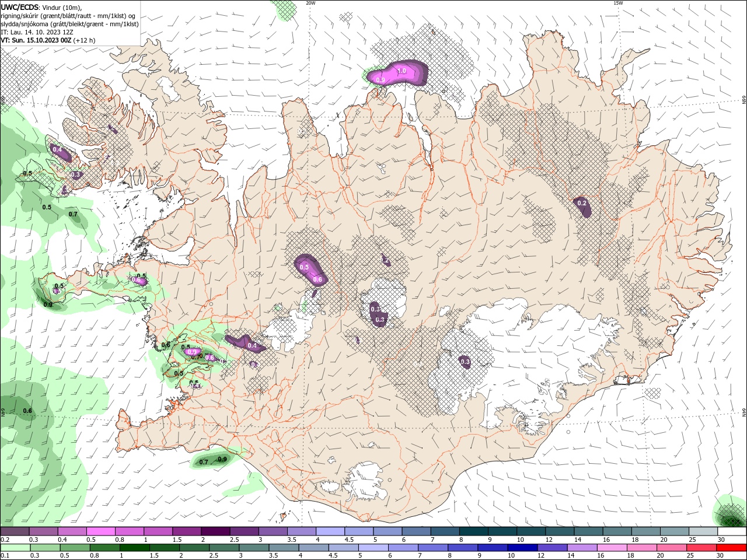Pick the white 30 swatch in snow scale
The height and width of the screenshot is (560, 747).
732,531
